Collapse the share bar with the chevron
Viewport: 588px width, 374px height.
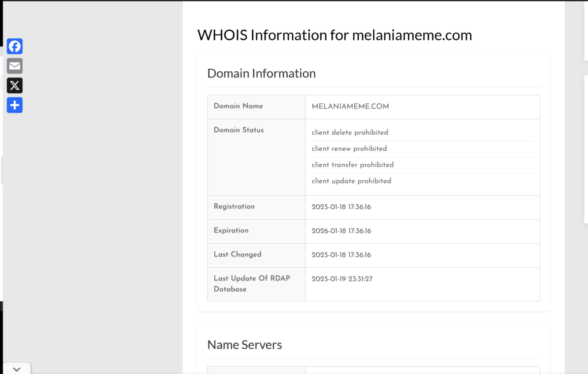click(x=17, y=369)
